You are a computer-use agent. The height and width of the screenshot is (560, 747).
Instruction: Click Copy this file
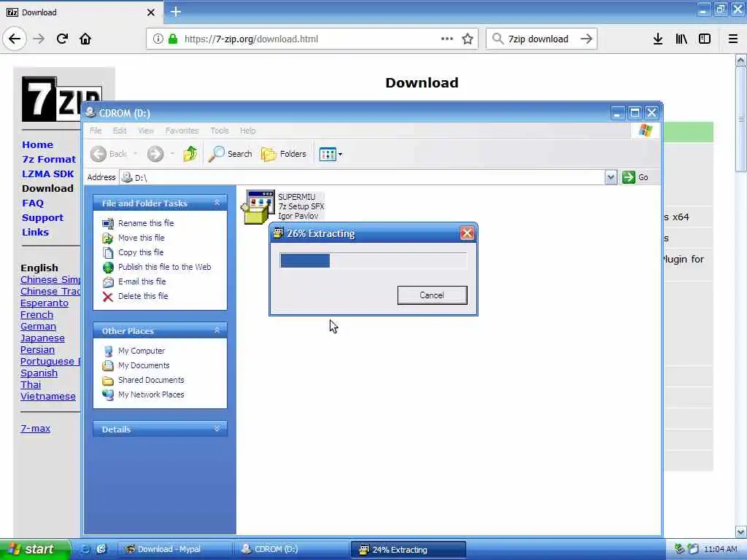click(x=141, y=252)
